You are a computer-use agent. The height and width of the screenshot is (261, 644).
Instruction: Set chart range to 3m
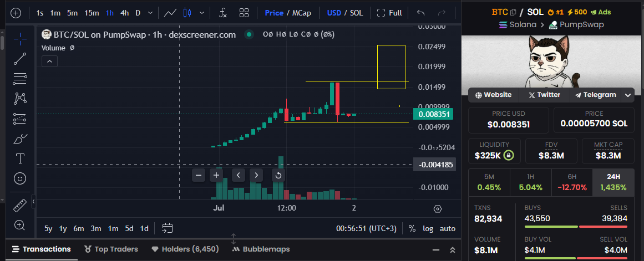(x=96, y=228)
